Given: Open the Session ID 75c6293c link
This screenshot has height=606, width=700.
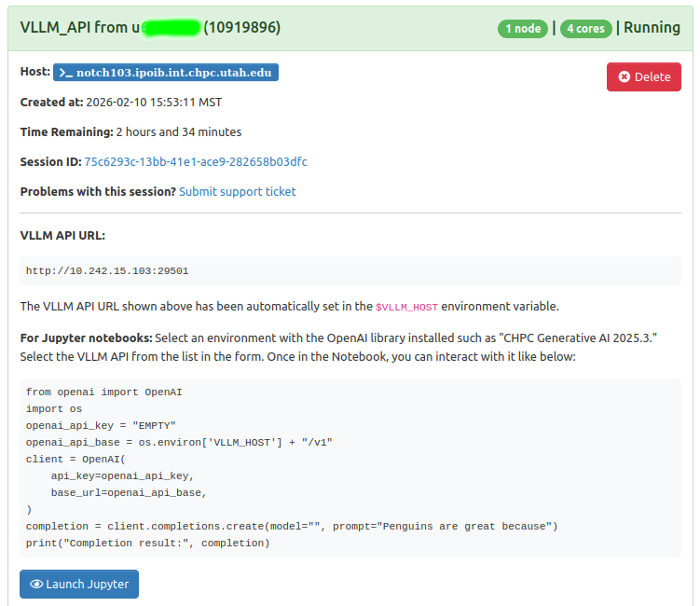Looking at the screenshot, I should 196,162.
